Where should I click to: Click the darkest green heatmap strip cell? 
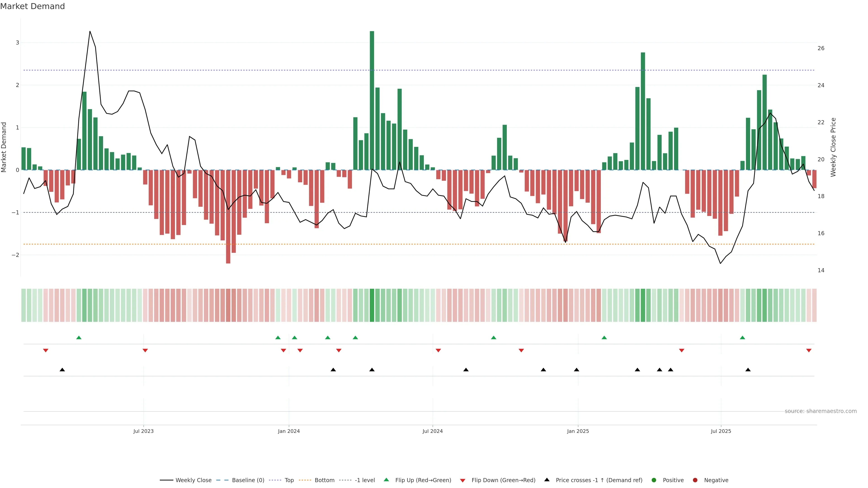click(x=372, y=305)
